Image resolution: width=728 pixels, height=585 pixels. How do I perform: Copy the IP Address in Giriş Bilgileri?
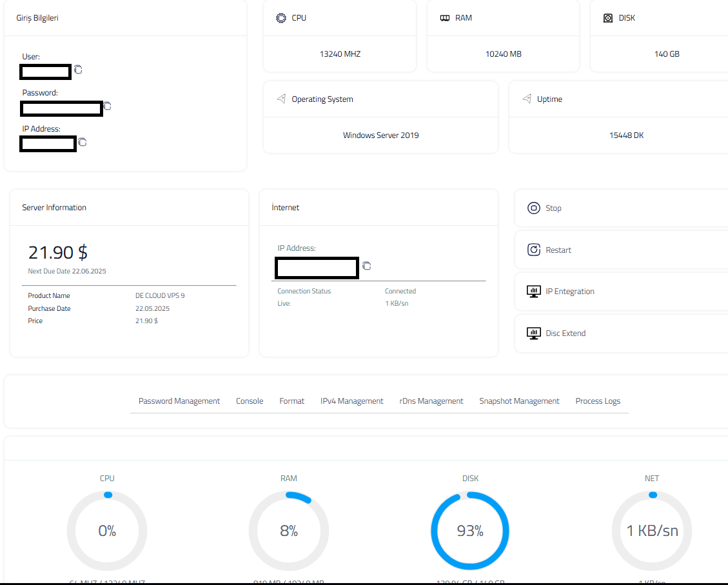click(82, 142)
